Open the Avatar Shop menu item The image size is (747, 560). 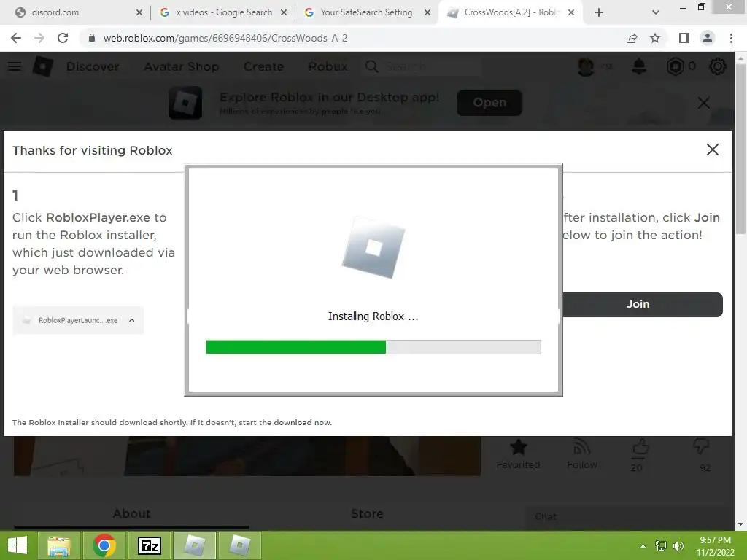(182, 66)
